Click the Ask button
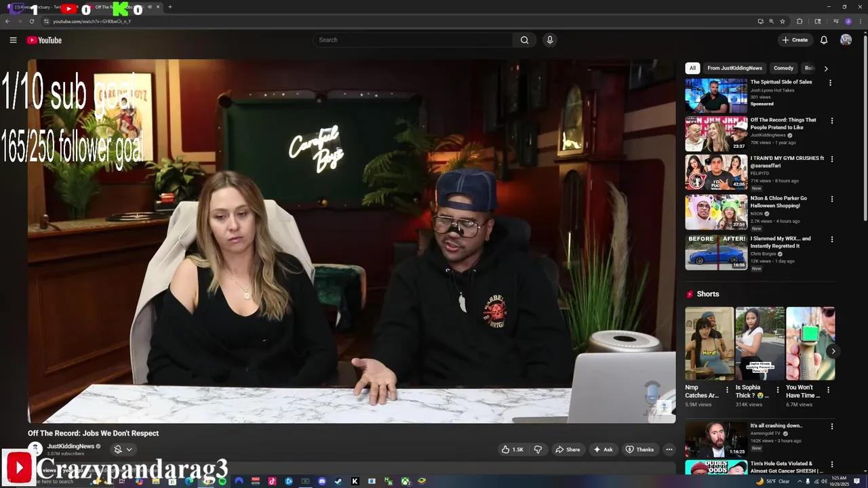868x488 pixels. tap(603, 449)
